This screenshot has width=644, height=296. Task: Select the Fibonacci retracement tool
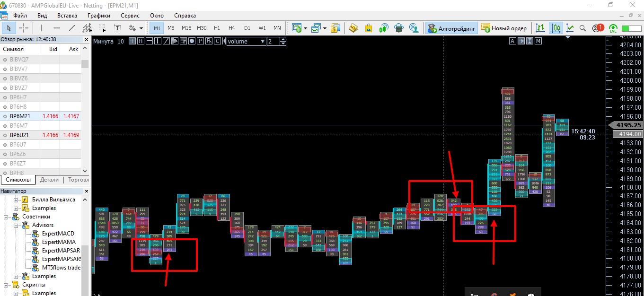pyautogui.click(x=102, y=28)
